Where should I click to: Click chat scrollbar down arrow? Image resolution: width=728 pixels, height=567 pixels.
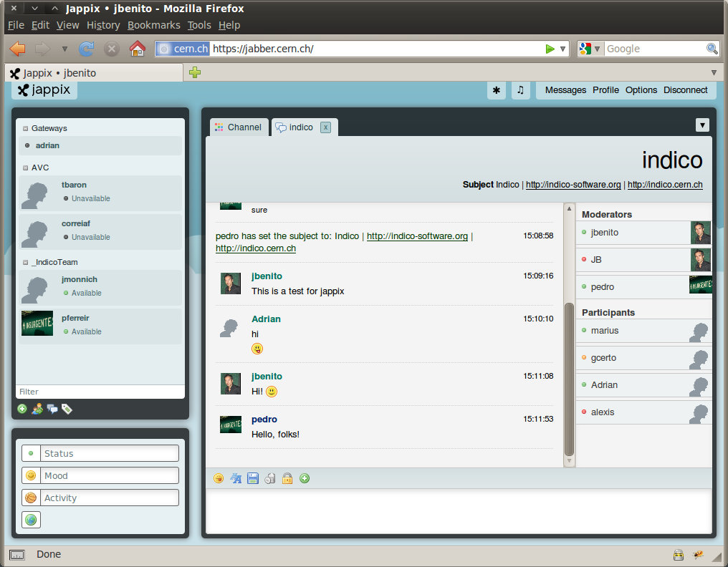click(569, 461)
